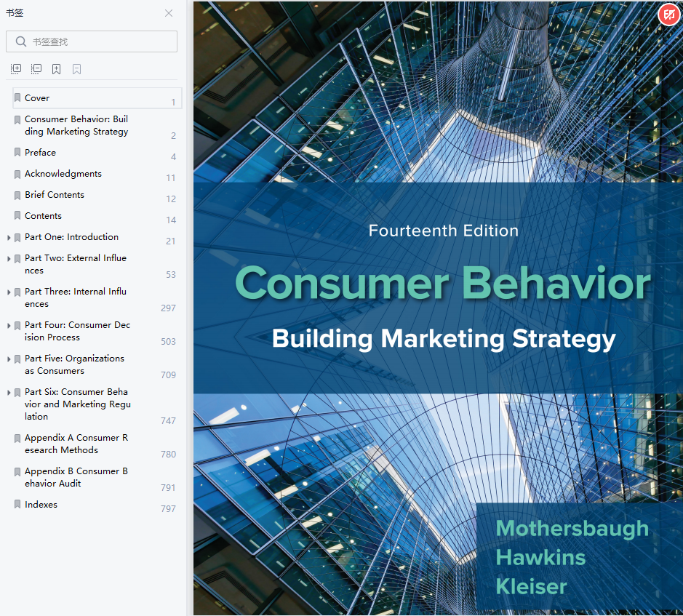The height and width of the screenshot is (616, 683).
Task: Click bookmark icon beside Indexes
Action: [17, 504]
